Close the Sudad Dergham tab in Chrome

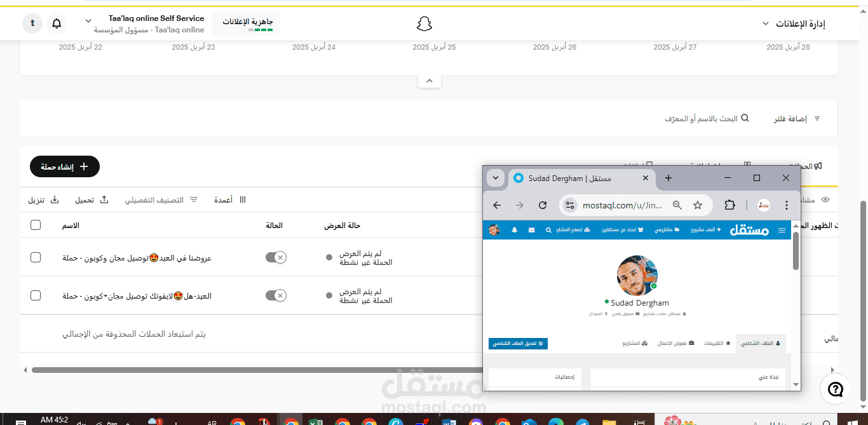[x=646, y=178]
